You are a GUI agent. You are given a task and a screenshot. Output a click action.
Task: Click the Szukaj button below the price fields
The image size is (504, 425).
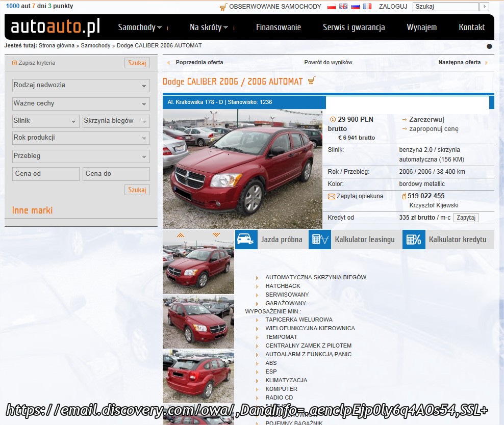click(137, 190)
